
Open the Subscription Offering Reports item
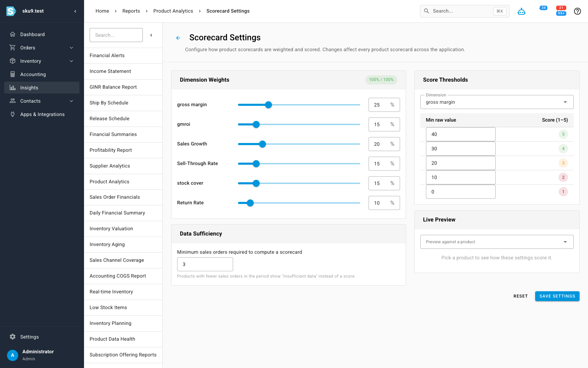tap(123, 355)
